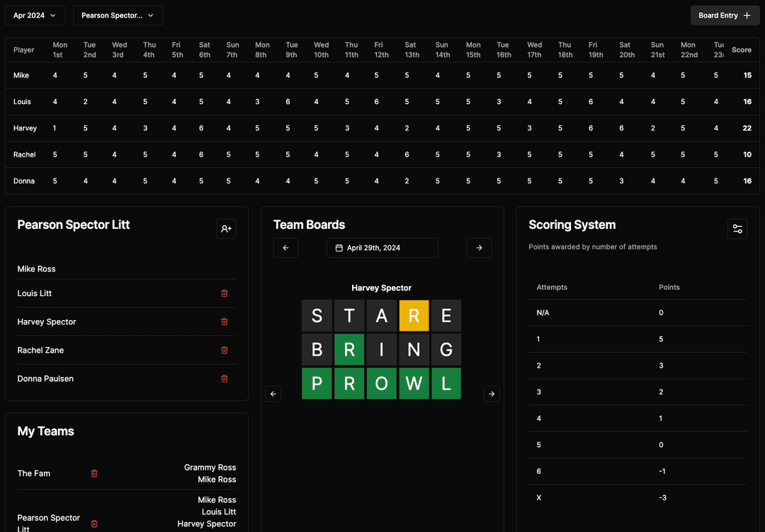Select Mike row in score table
765x532 pixels.
(x=21, y=75)
